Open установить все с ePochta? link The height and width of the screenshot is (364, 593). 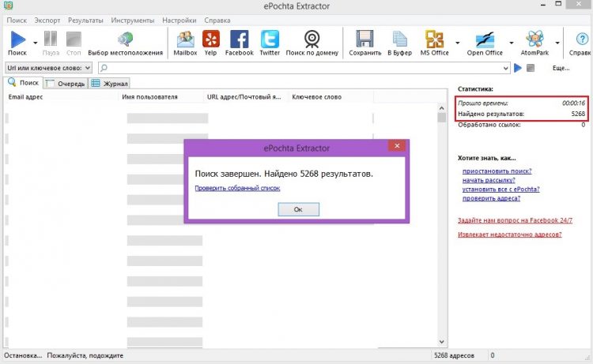coord(500,190)
